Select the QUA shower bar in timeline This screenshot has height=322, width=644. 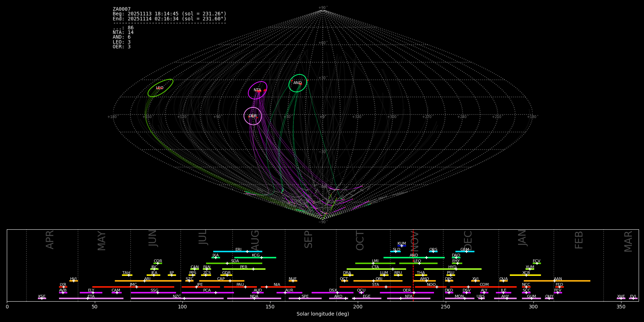point(503,281)
